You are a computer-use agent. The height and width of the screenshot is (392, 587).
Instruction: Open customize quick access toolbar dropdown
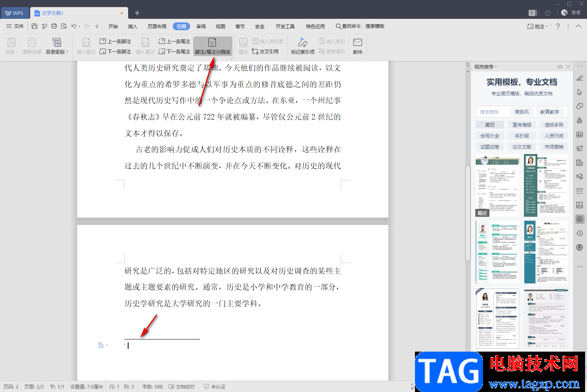point(97,27)
